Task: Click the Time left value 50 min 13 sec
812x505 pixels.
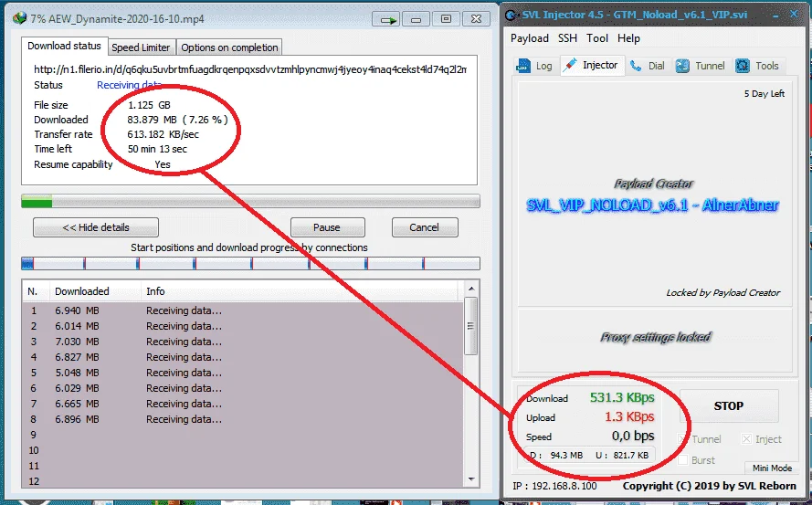Action: coord(157,149)
